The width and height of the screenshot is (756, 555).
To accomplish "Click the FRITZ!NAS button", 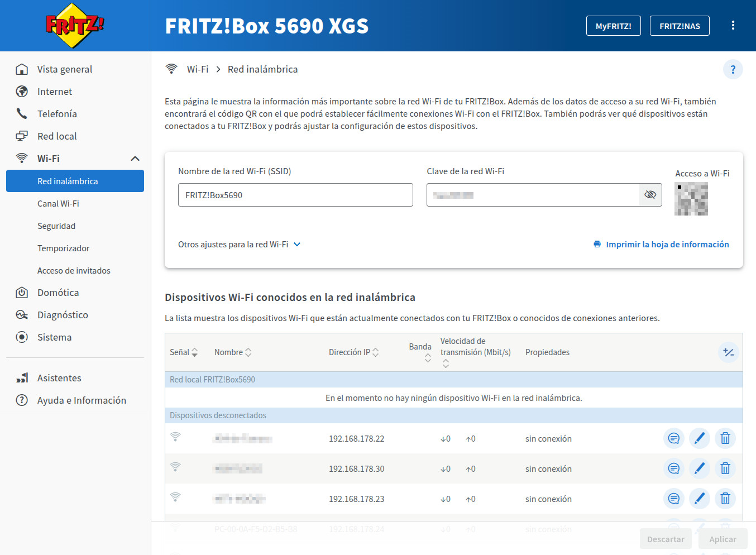I will point(680,26).
